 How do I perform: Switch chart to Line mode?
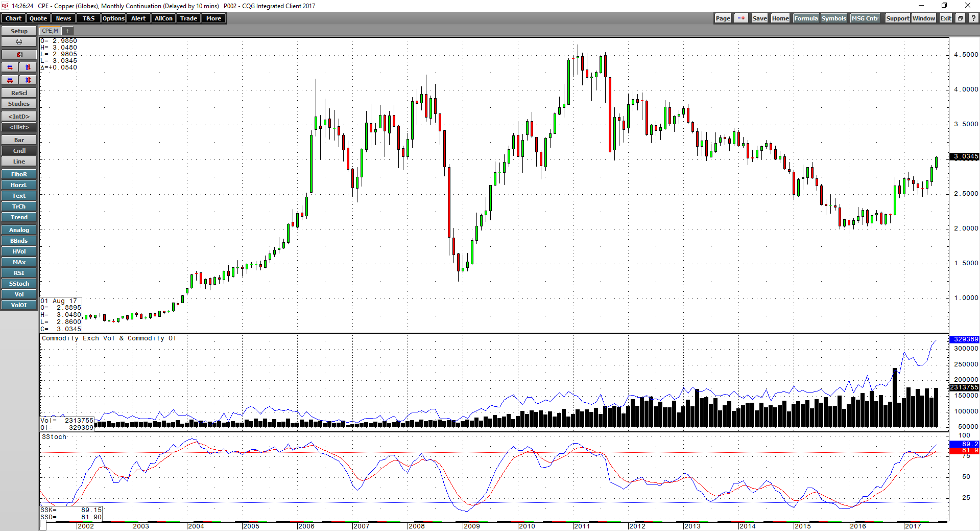tap(19, 161)
